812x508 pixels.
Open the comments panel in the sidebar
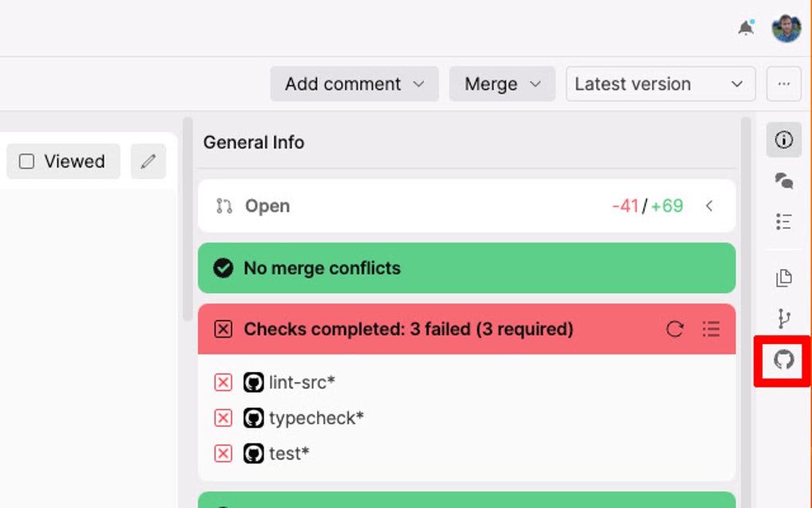pos(783,181)
